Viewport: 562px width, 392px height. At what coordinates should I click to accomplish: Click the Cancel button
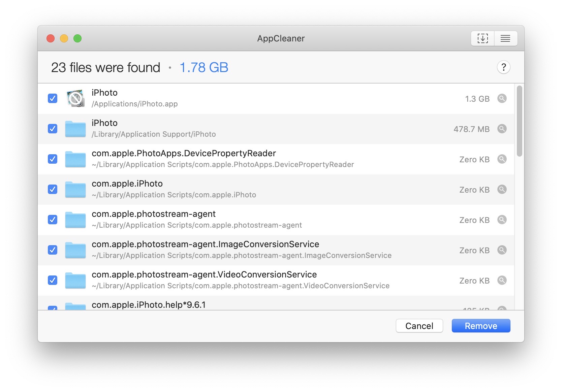[x=419, y=326]
